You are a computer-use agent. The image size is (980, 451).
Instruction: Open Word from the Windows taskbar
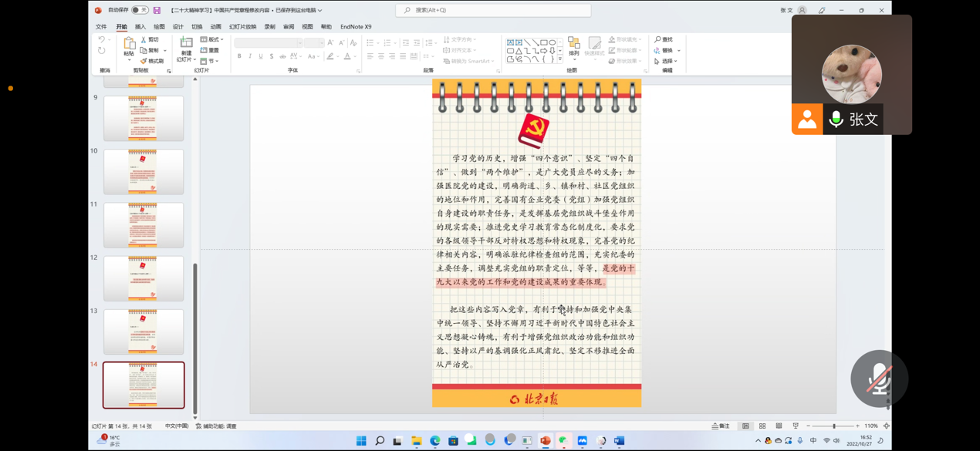click(619, 441)
